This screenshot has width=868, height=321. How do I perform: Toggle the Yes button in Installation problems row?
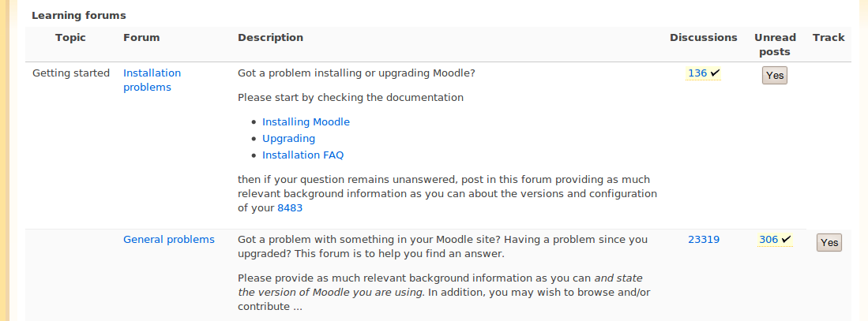tap(775, 75)
